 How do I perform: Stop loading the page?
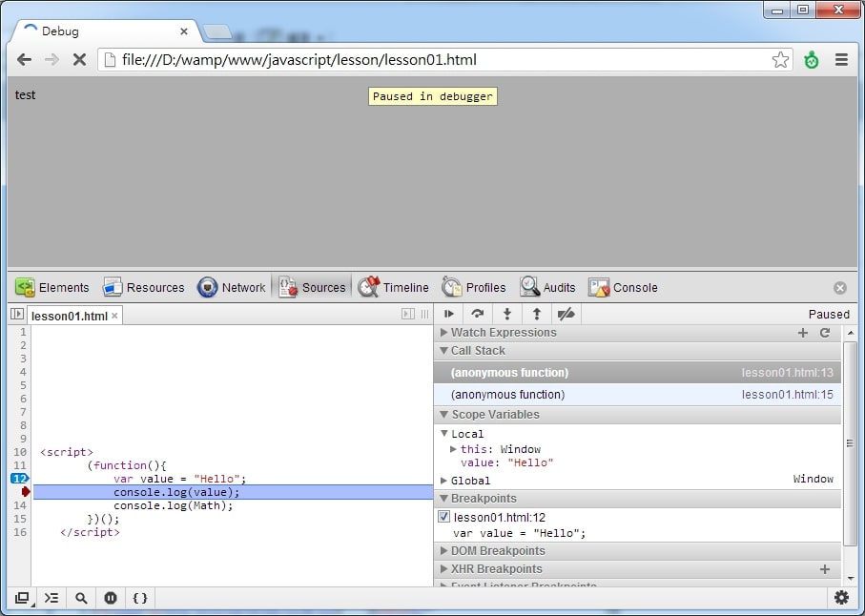point(79,59)
